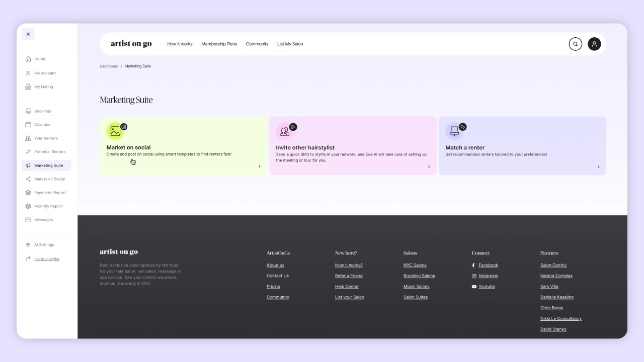This screenshot has height=362, width=644.
Task: Click the artist on go header logo
Action: point(131,44)
